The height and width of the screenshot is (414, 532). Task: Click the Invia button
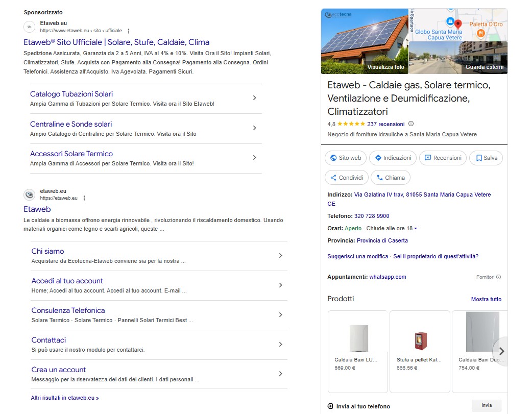click(x=487, y=405)
